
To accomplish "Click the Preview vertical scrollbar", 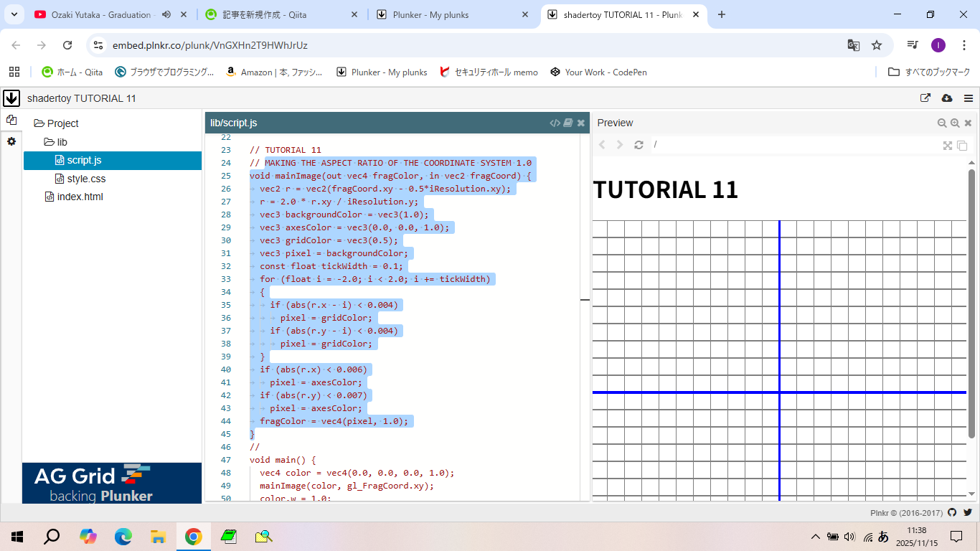I will coord(971,303).
